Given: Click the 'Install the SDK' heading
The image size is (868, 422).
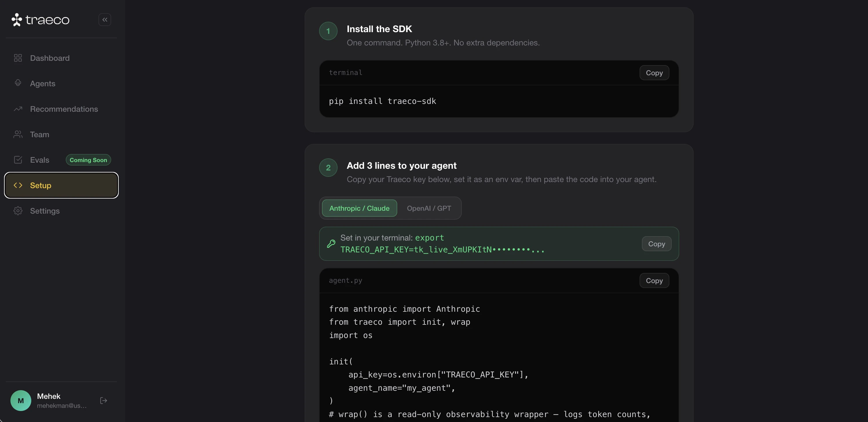Looking at the screenshot, I should pos(379,29).
